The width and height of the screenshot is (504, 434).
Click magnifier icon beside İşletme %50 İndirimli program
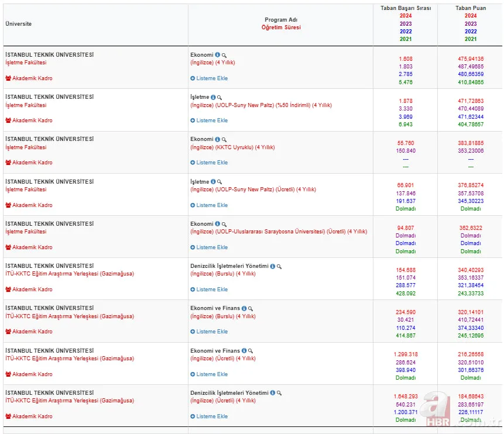tap(220, 98)
